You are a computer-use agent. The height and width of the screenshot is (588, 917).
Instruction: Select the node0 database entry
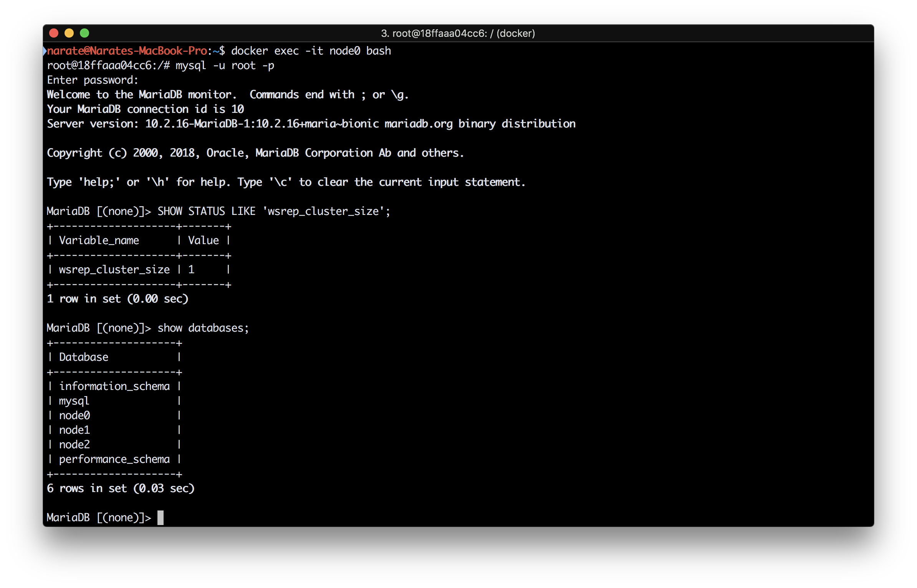pos(74,415)
